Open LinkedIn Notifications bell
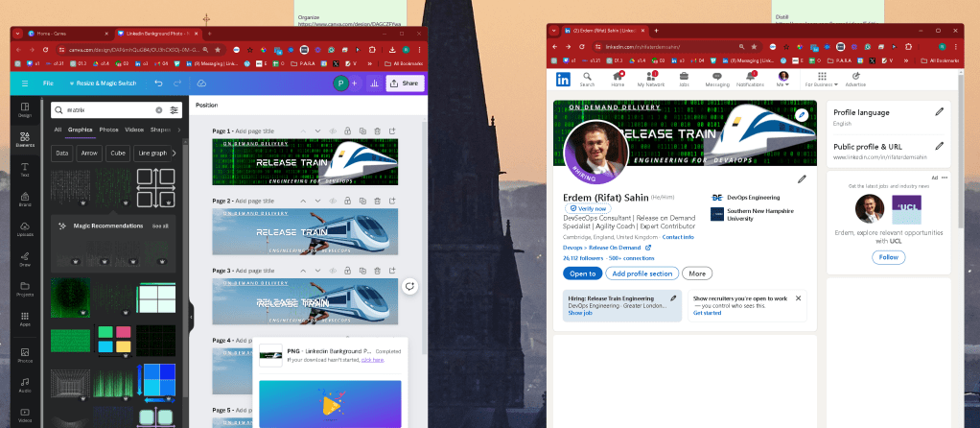 (x=750, y=79)
